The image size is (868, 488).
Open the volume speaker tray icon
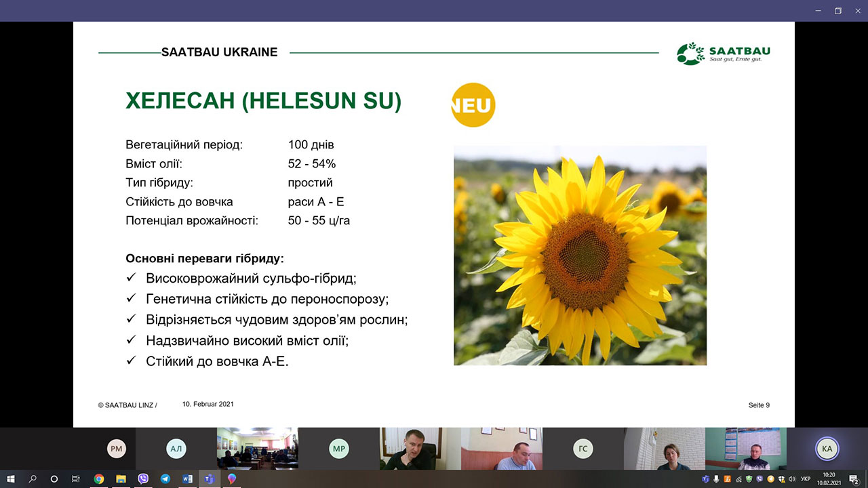pyautogui.click(x=792, y=479)
